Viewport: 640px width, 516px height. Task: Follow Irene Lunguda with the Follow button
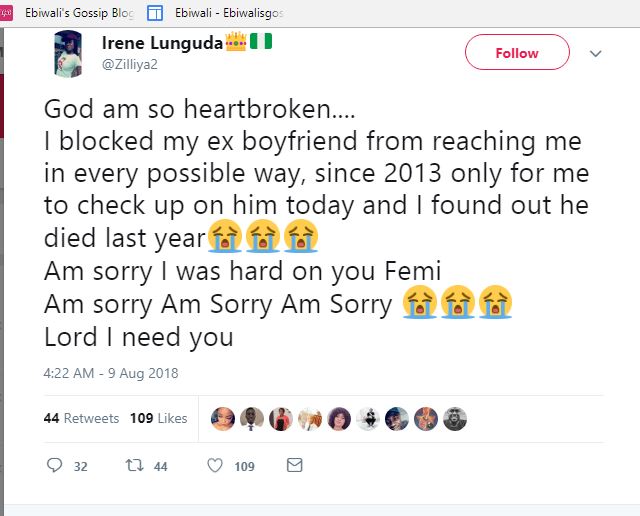(x=517, y=53)
